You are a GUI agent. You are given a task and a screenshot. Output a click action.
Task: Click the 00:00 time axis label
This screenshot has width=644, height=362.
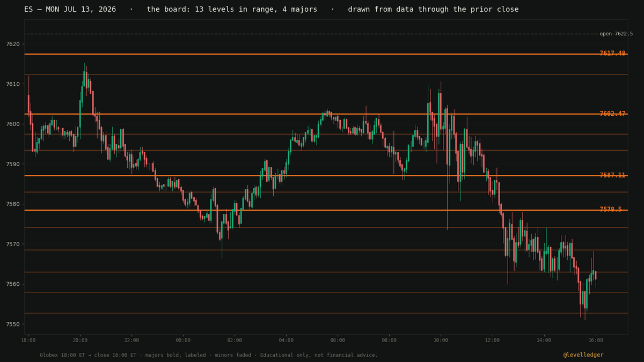(183, 340)
